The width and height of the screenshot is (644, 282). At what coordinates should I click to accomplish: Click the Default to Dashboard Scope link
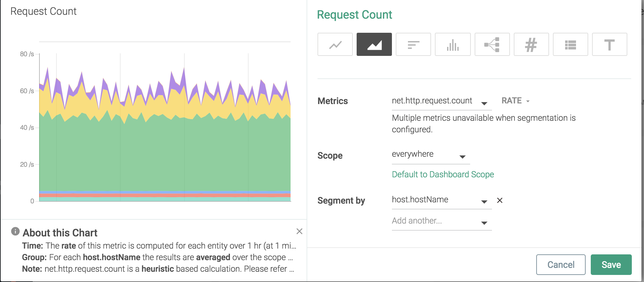click(x=443, y=174)
